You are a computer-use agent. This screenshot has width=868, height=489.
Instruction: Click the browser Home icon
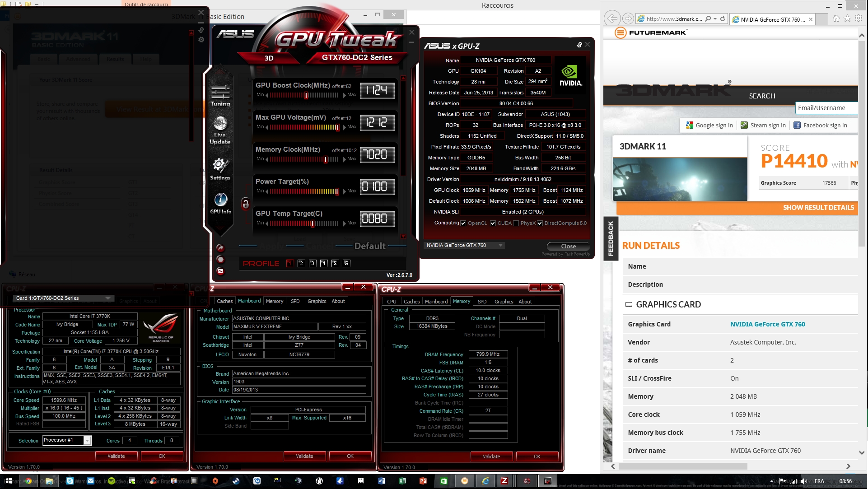(836, 19)
